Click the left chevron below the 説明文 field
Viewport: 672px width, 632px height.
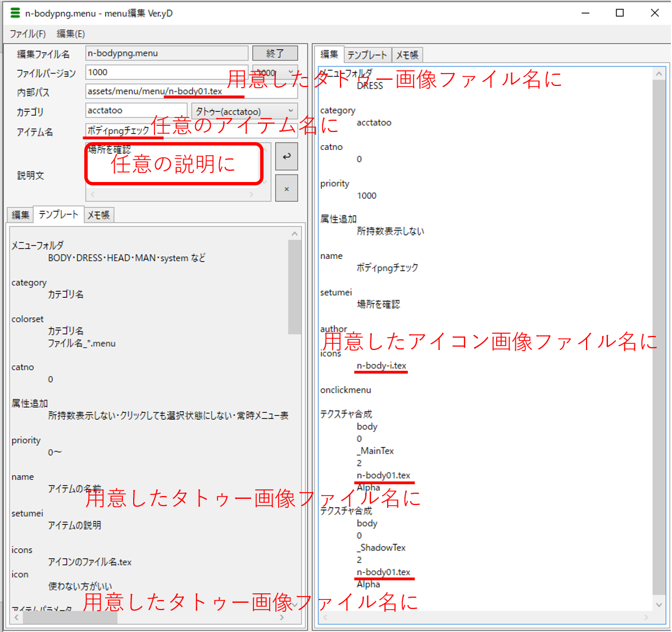(92, 194)
